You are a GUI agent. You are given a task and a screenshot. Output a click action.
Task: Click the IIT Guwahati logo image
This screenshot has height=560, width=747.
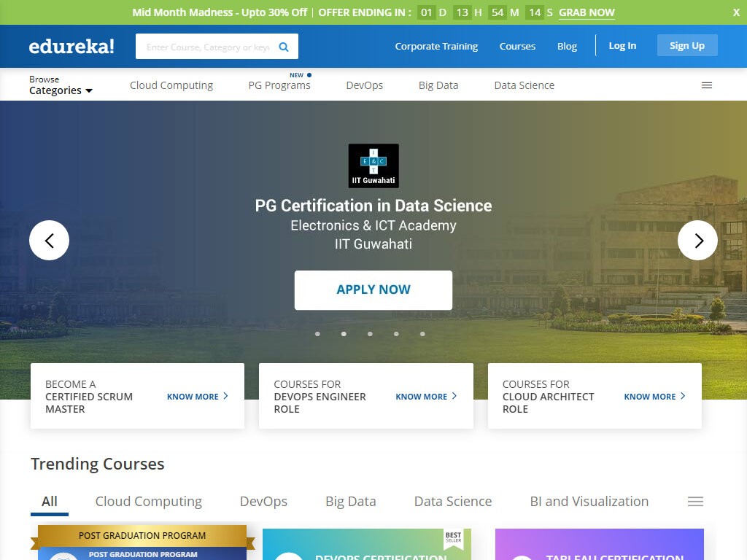click(x=373, y=166)
